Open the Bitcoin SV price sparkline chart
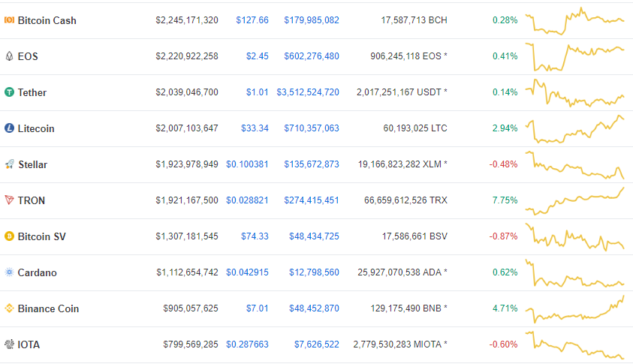The image size is (633, 364). (x=575, y=237)
